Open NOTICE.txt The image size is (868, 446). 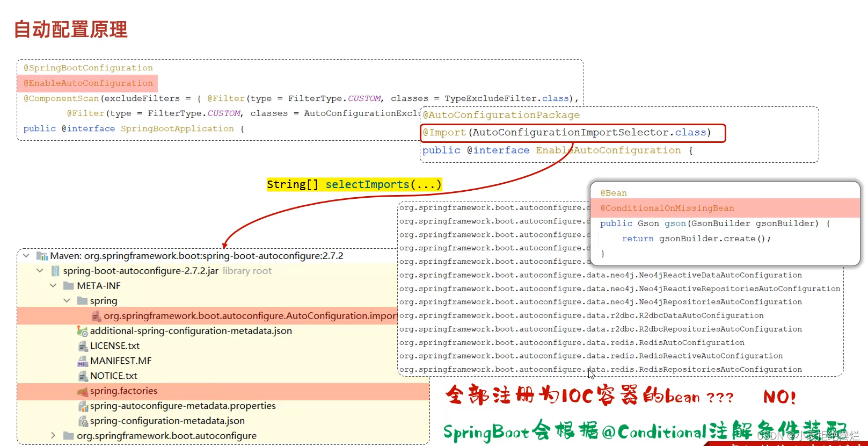(x=114, y=376)
